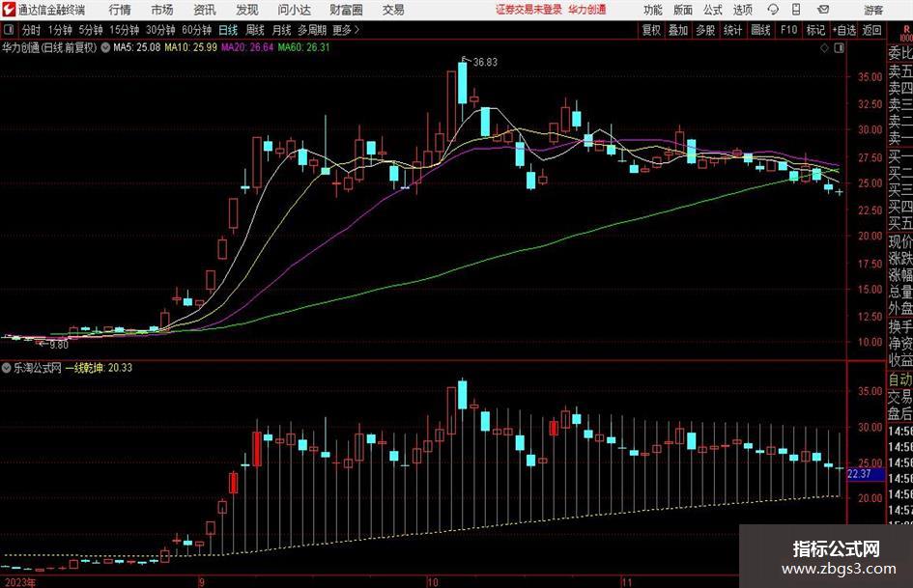Open the 财富圈 menu
Viewport: 913px width, 588px height.
pos(346,10)
